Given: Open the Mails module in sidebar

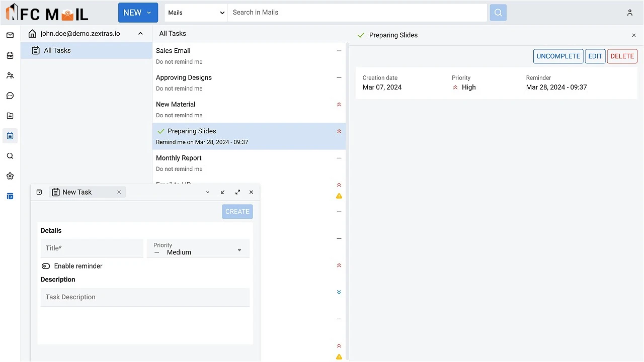Looking at the screenshot, I should click(10, 35).
